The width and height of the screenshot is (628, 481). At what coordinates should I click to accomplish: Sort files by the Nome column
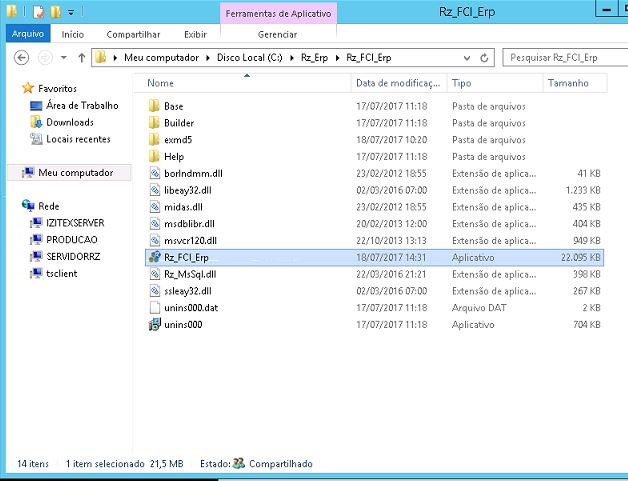(243, 83)
